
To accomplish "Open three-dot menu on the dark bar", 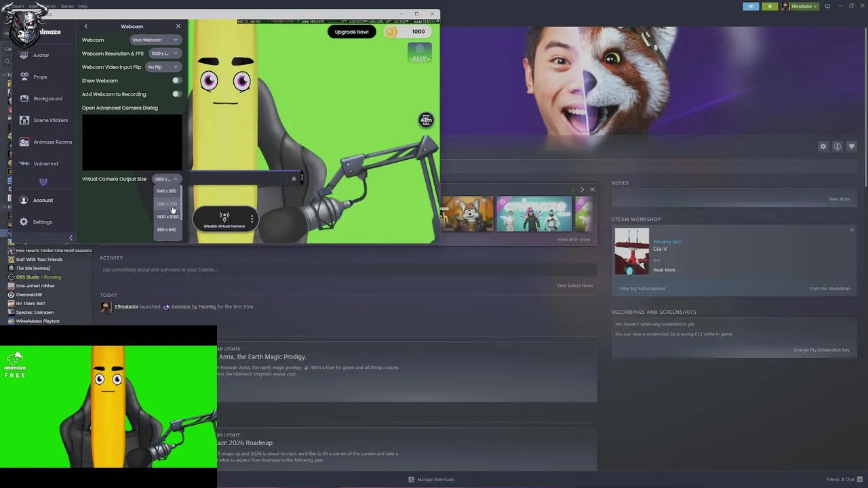I will click(302, 179).
